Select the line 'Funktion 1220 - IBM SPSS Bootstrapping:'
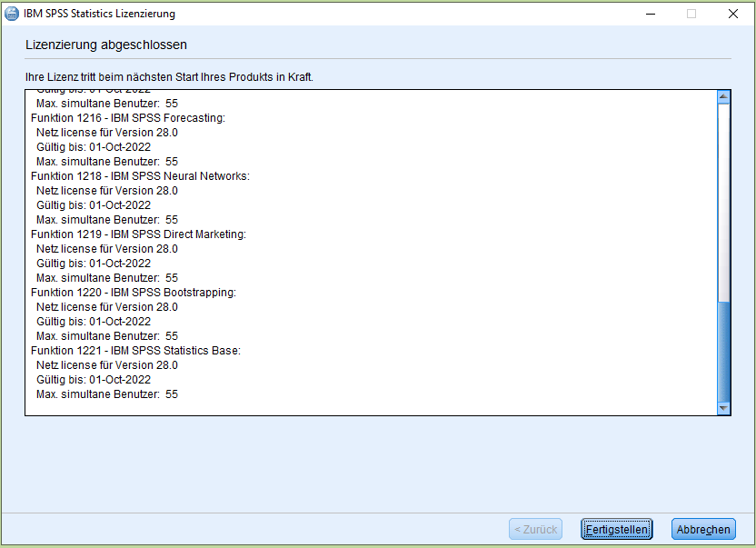 134,293
